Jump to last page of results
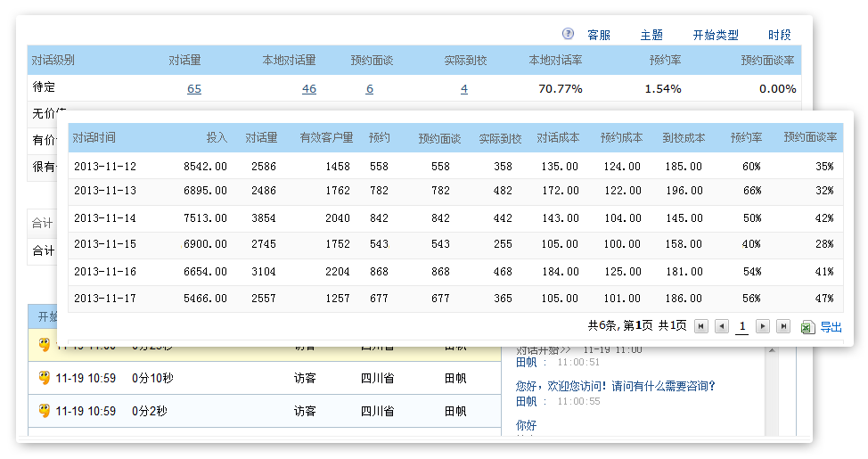 click(x=783, y=327)
